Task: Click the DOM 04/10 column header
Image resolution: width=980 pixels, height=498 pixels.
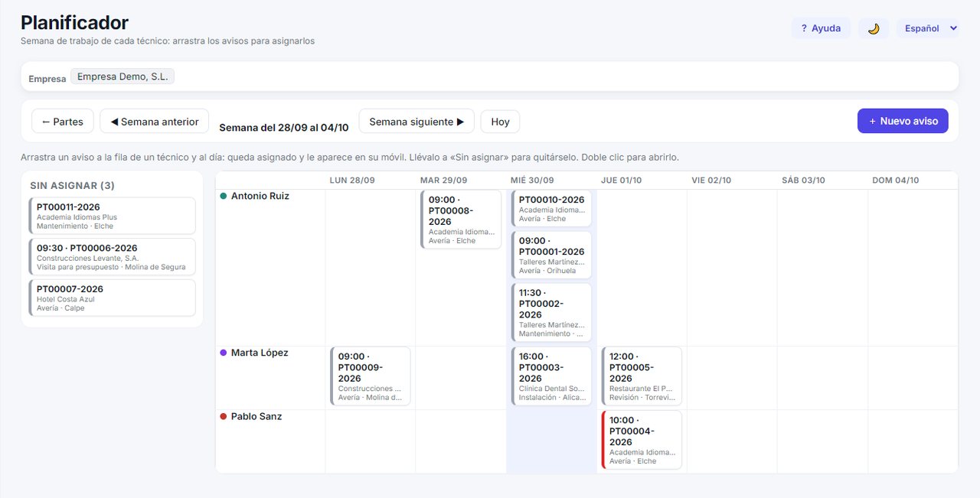Action: coord(895,181)
